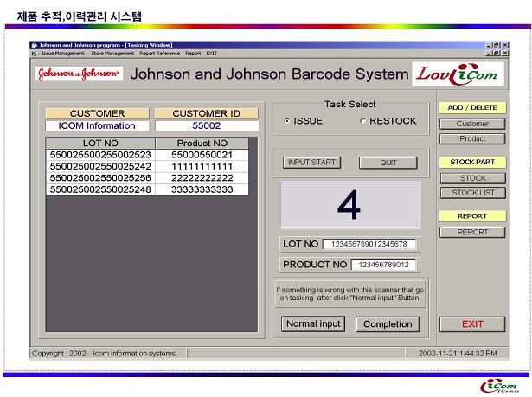The image size is (532, 397).
Task: Open the Customer add/delete screen
Action: tap(472, 124)
